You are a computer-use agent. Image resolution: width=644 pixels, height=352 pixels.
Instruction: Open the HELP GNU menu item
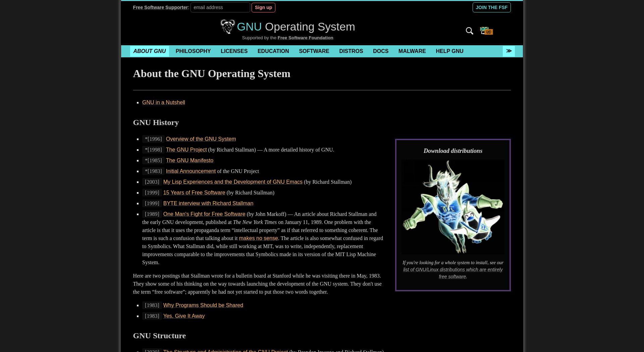tap(449, 51)
